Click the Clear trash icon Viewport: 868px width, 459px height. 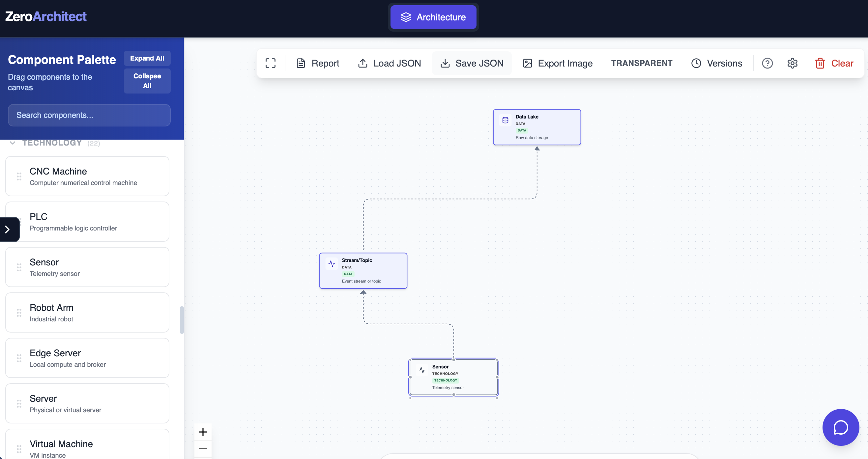tap(820, 63)
